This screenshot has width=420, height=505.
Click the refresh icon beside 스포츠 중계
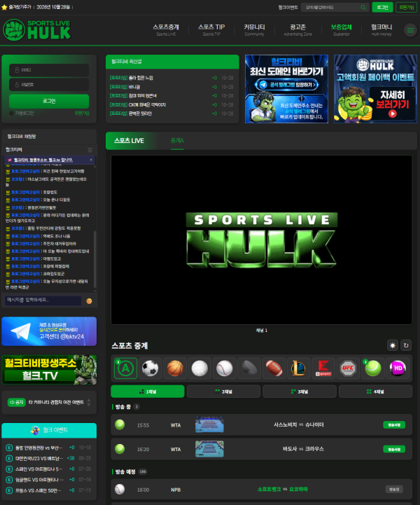tap(406, 345)
